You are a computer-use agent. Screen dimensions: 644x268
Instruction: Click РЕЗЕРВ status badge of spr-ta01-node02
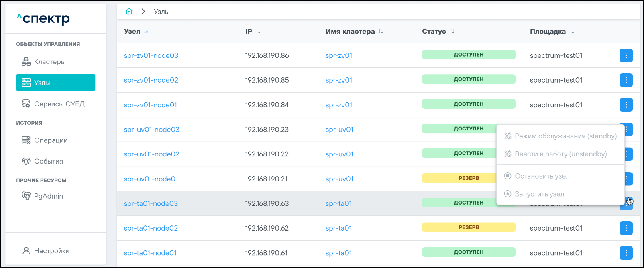(468, 227)
